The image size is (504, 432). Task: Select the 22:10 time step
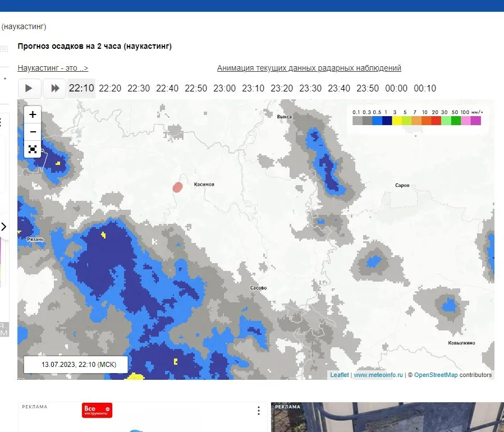(81, 88)
